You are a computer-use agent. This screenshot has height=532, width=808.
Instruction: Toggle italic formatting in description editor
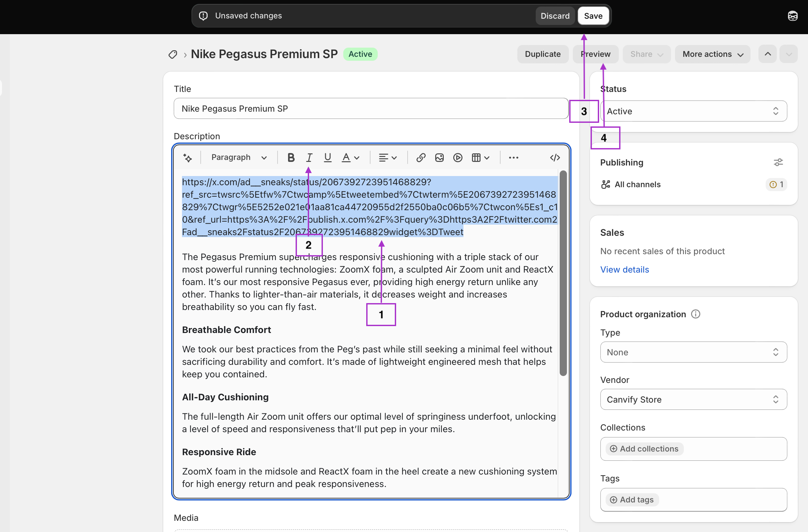point(309,158)
